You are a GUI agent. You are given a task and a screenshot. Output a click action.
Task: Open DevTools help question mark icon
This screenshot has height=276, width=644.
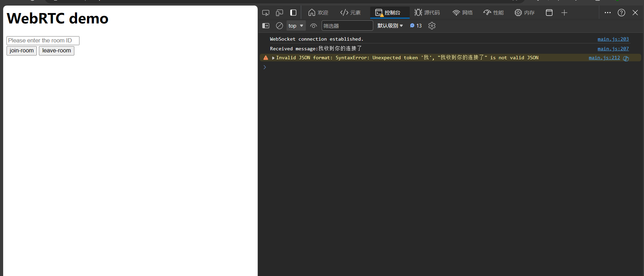point(621,13)
